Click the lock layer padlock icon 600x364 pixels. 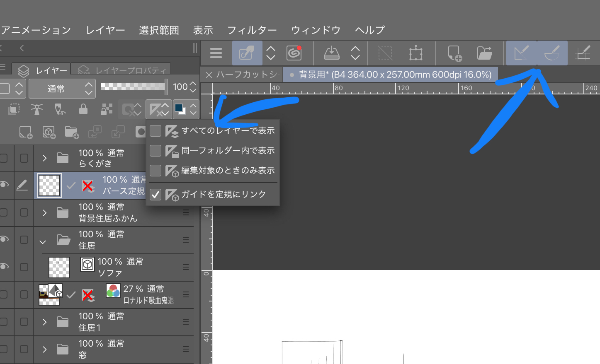(x=83, y=109)
